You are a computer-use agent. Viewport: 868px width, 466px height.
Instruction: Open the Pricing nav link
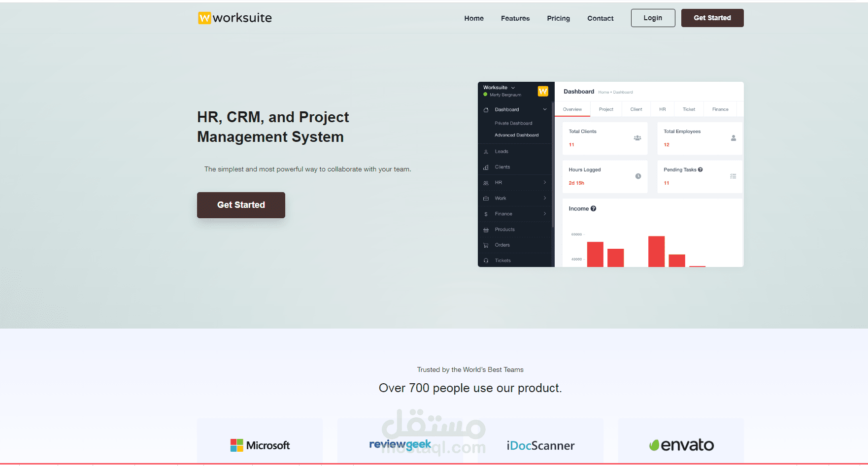[558, 18]
